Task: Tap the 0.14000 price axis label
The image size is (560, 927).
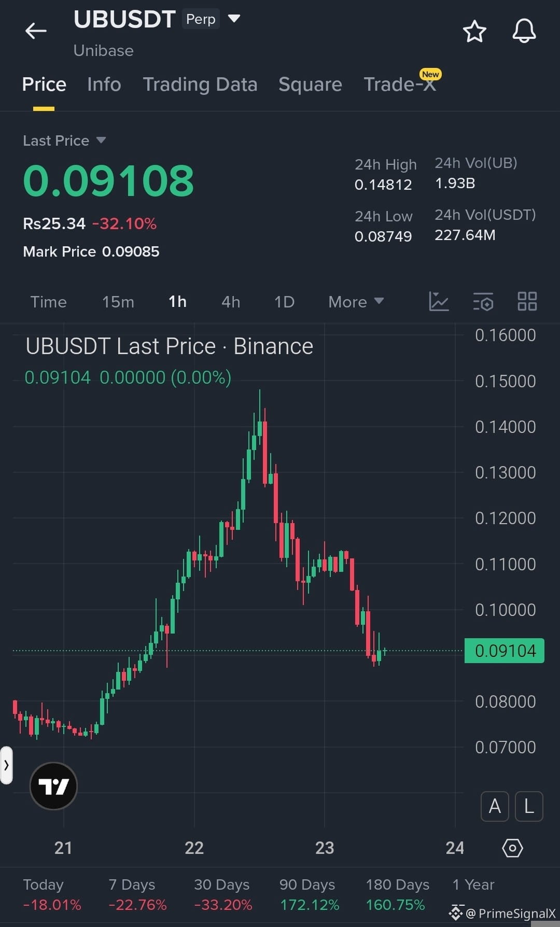Action: [x=506, y=427]
